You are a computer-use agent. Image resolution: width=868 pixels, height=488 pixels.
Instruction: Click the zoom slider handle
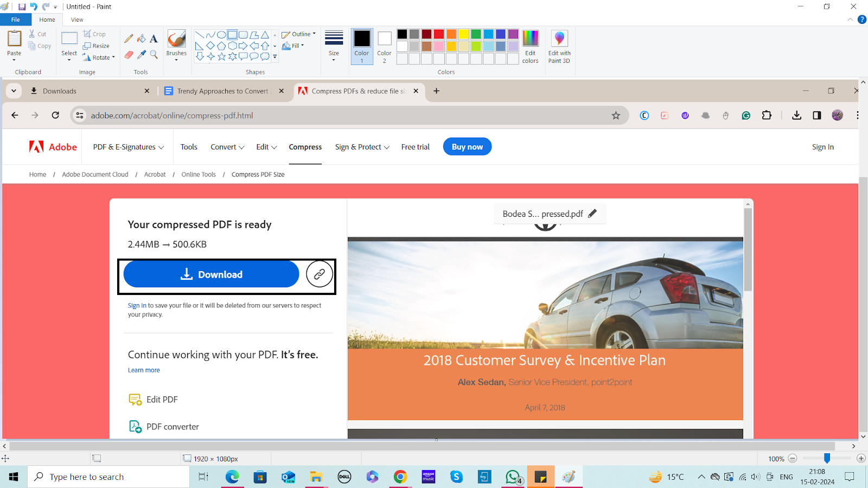click(827, 458)
